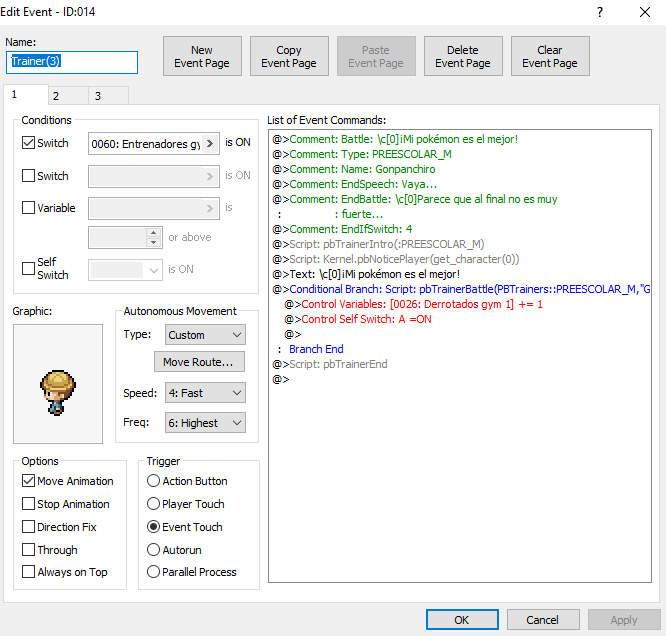666x636 pixels.
Task: Click the Copy Event Page button
Action: pyautogui.click(x=289, y=57)
